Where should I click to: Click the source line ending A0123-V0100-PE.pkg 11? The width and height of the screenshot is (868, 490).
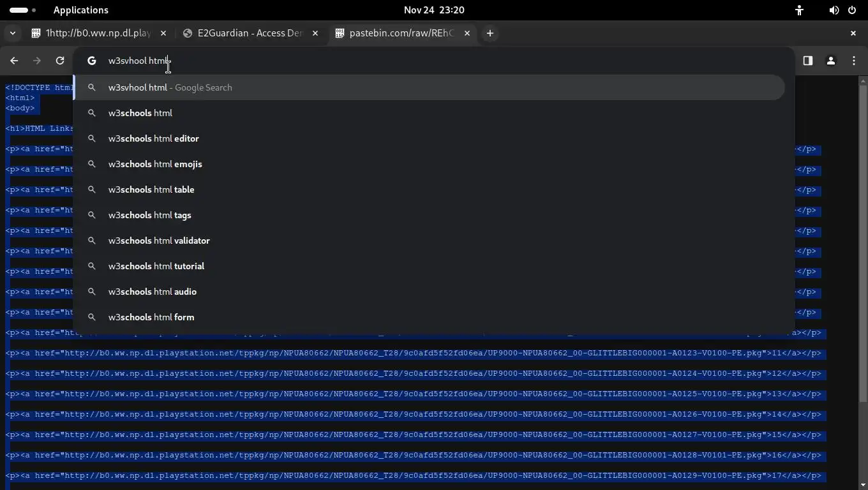[414, 353]
